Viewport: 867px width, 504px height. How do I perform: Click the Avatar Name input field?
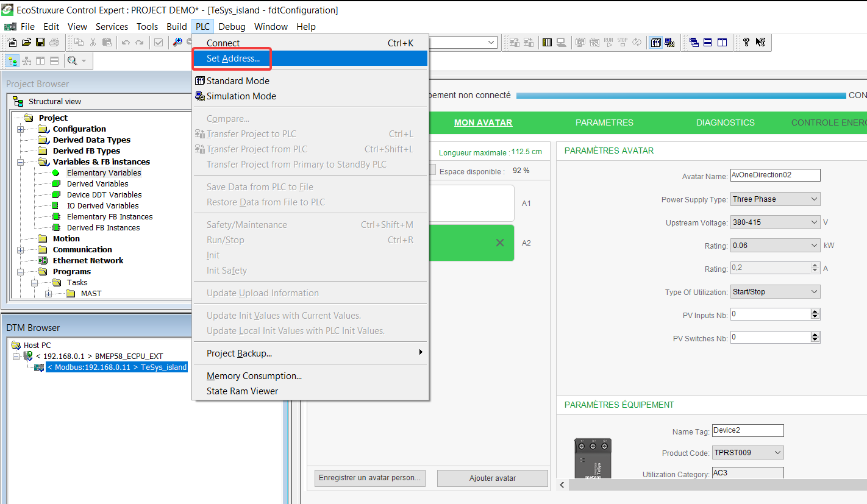pos(775,175)
